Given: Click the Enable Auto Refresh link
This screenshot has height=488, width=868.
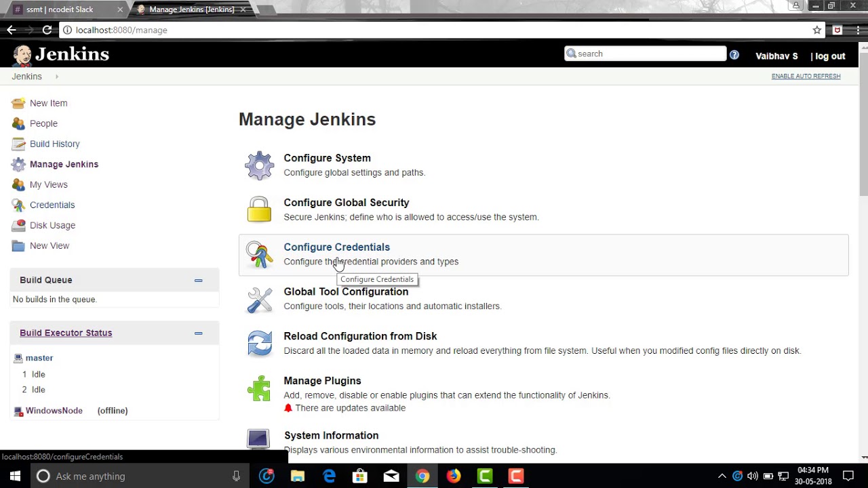Looking at the screenshot, I should [806, 77].
